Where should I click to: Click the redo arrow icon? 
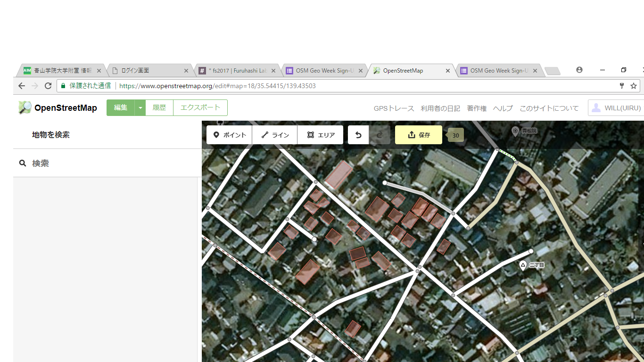coord(380,135)
